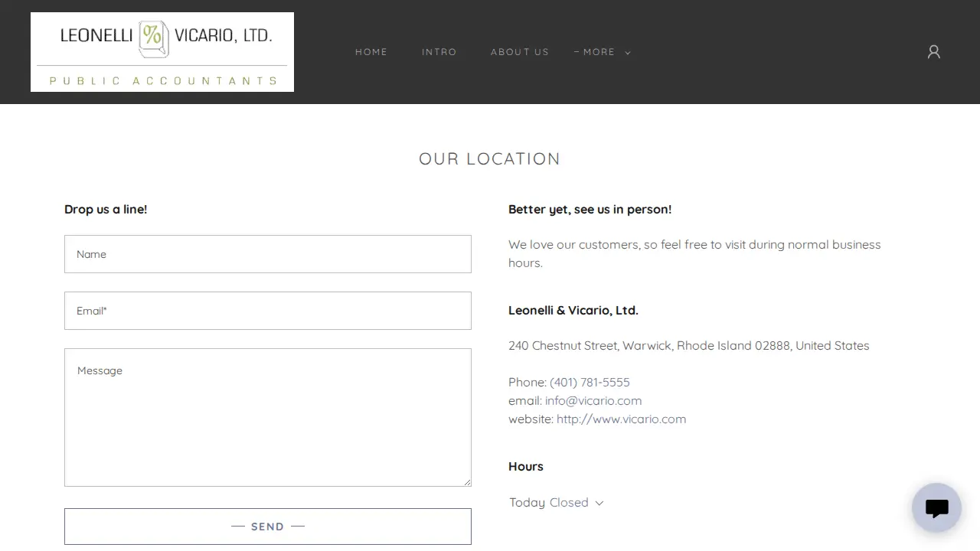The image size is (980, 551).
Task: Send the contact form
Action: click(268, 527)
